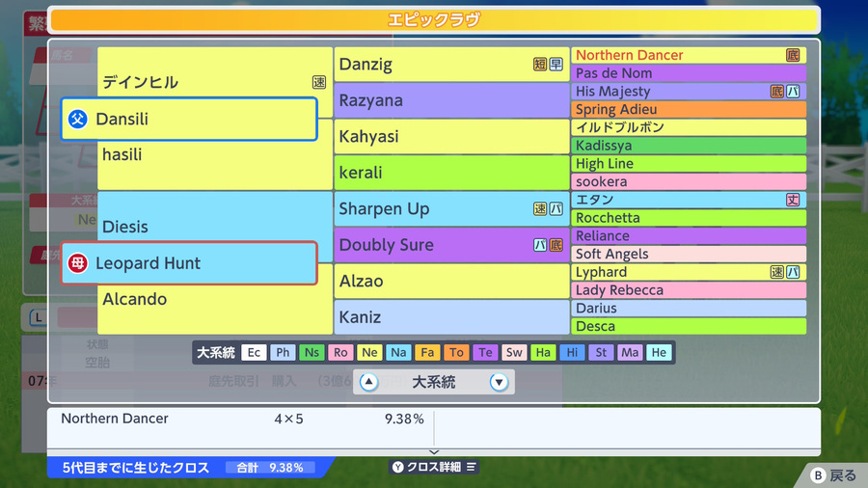The height and width of the screenshot is (488, 868).
Task: Click the Y button icon for クロス詳細
Action: click(397, 467)
